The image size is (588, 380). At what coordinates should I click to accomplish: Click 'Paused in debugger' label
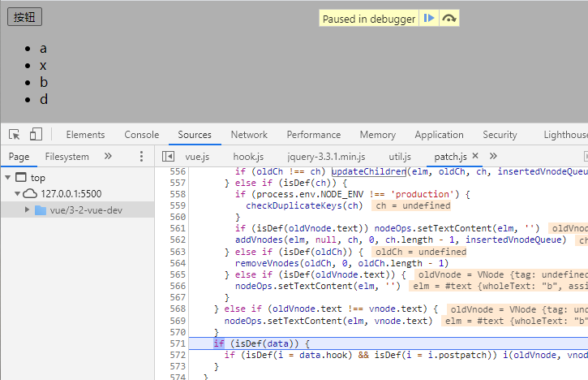click(x=369, y=19)
